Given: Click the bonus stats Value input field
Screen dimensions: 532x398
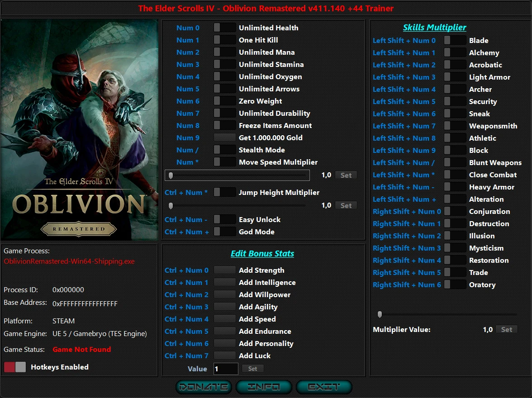Looking at the screenshot, I should click(225, 369).
